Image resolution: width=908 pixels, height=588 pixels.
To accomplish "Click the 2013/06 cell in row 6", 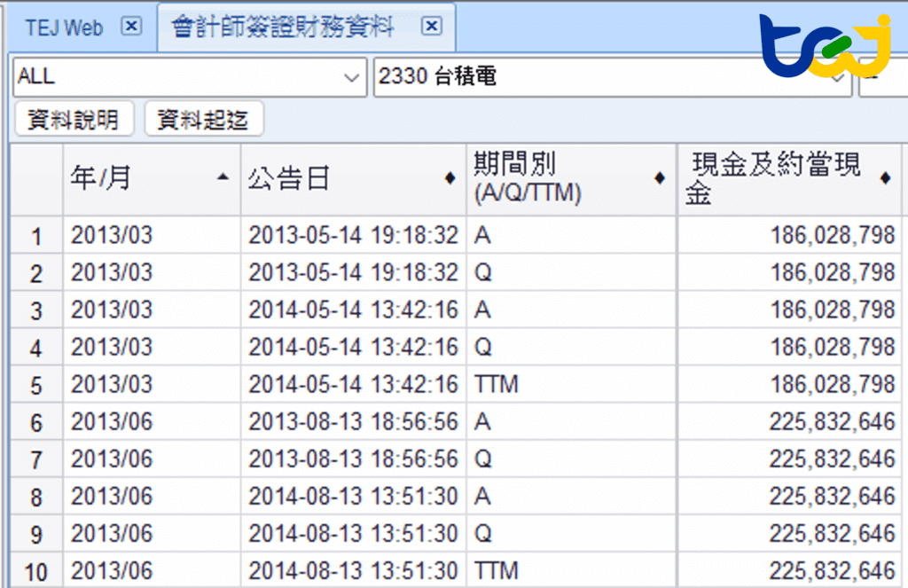I will pos(112,422).
